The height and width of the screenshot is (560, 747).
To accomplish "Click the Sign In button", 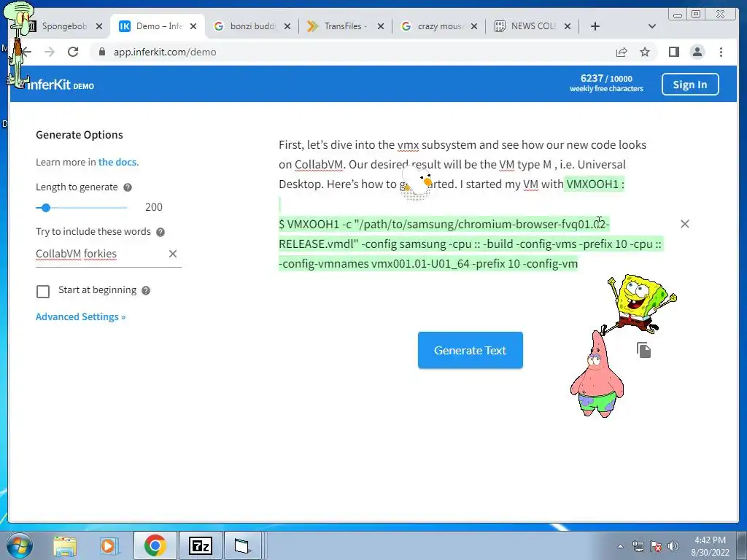I will pyautogui.click(x=690, y=85).
